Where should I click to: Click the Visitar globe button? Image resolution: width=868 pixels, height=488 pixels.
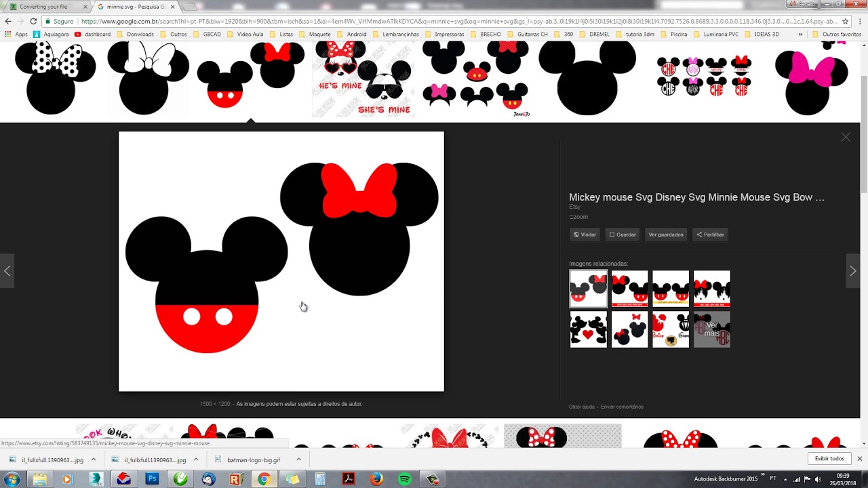[x=585, y=235]
